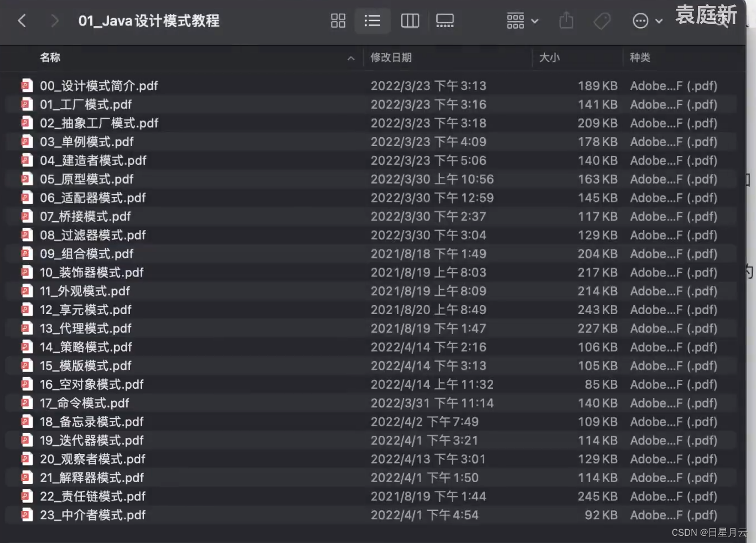Select file name 20_观察者模式.pdf
The height and width of the screenshot is (543, 756).
[92, 459]
